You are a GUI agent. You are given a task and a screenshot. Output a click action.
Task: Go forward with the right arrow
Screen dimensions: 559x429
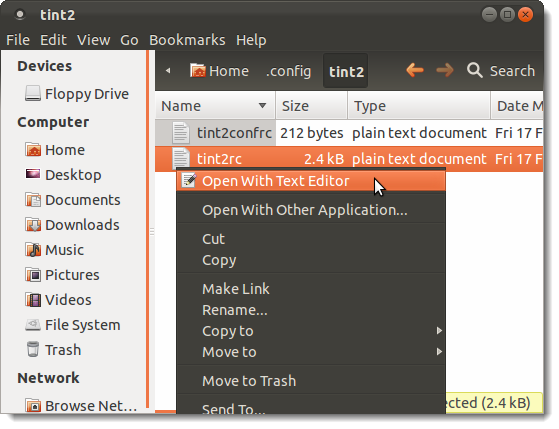(445, 70)
